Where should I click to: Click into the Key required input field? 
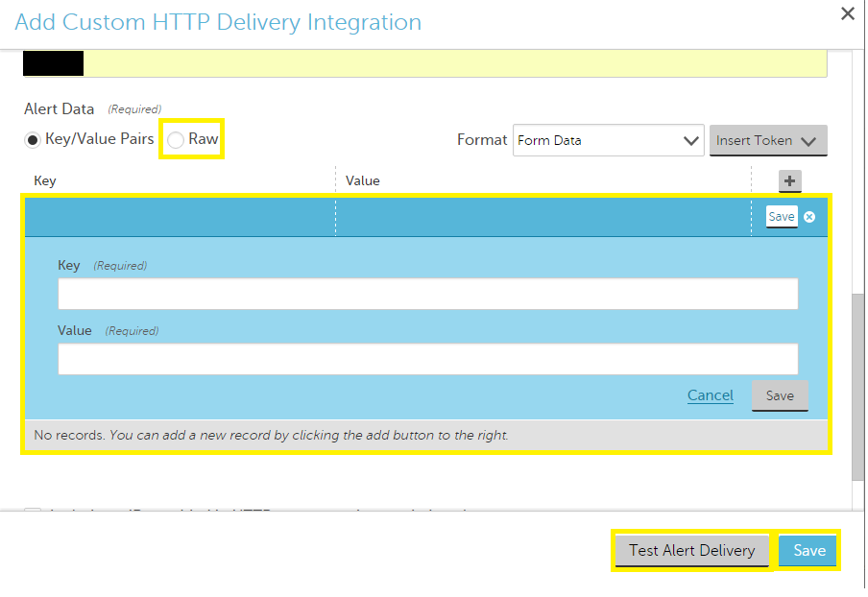tap(427, 294)
